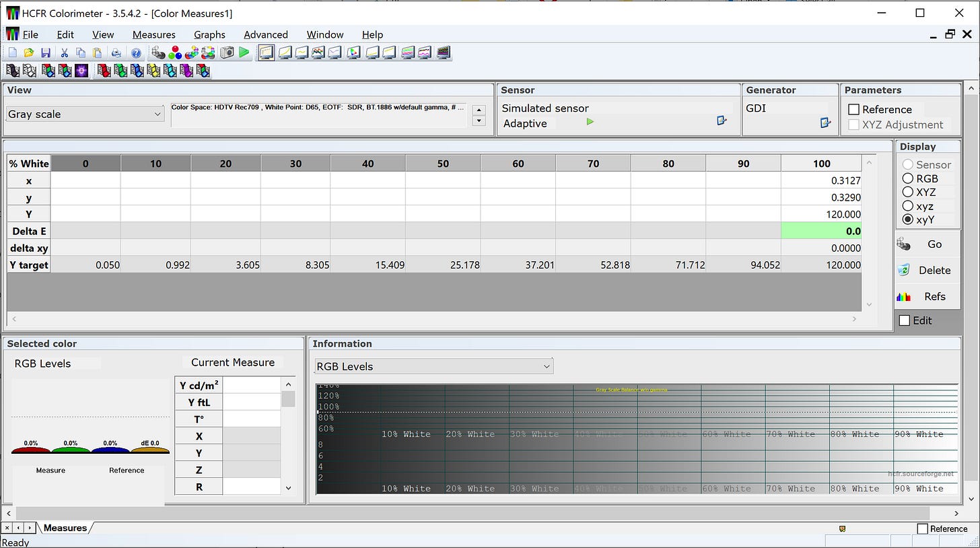Click the purple glowing pattern icon
Viewport: 980px width, 548px height.
pyautogui.click(x=81, y=70)
